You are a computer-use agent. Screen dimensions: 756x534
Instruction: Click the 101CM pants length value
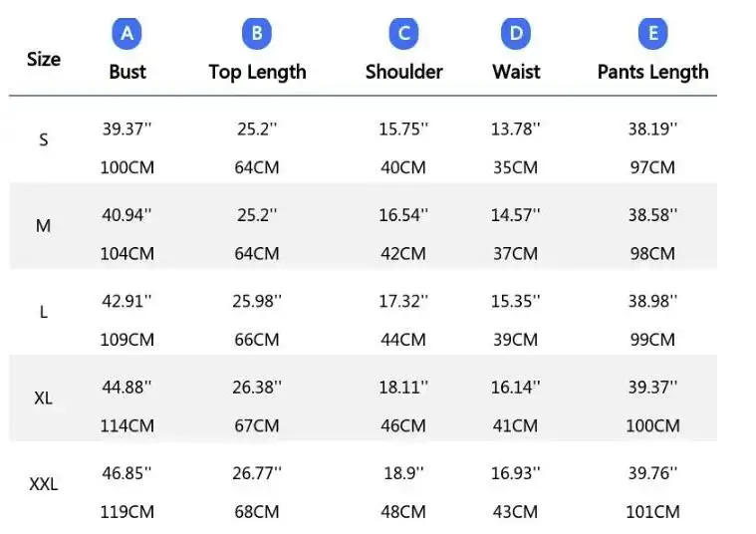652,512
